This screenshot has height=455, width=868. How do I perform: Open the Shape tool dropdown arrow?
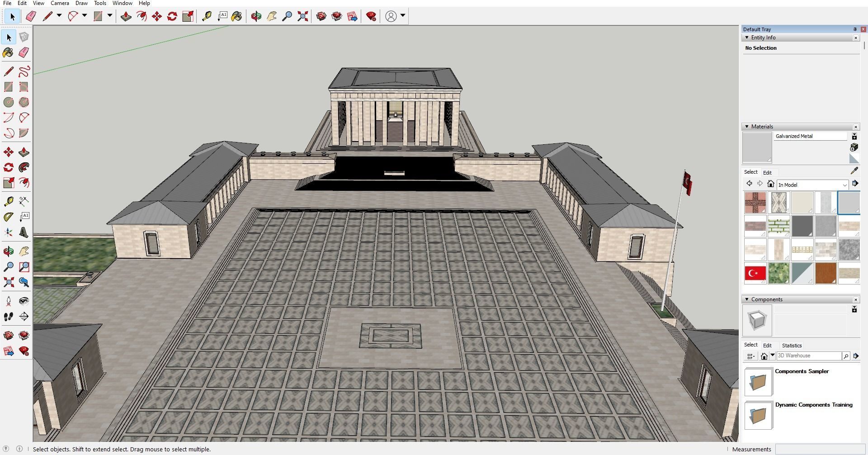[110, 15]
